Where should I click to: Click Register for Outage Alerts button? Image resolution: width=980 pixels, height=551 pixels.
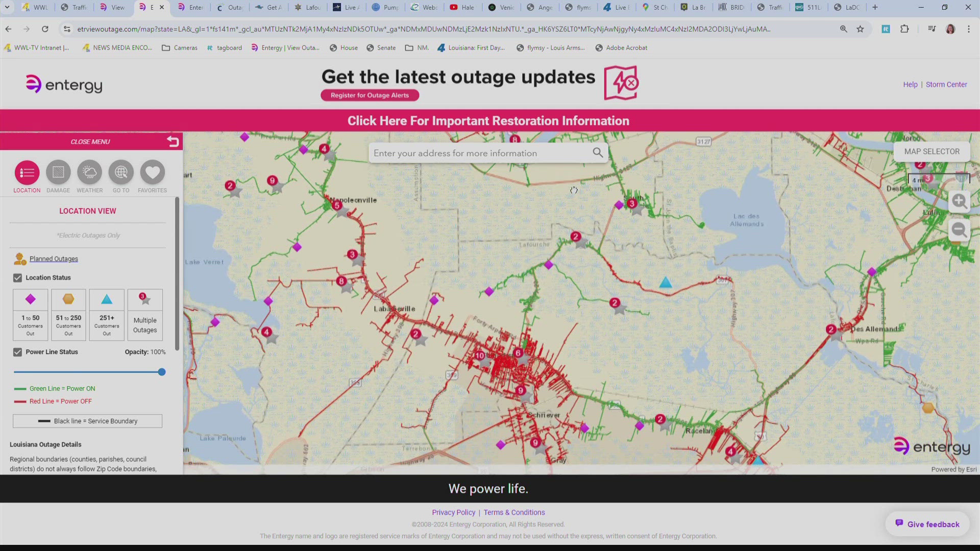pyautogui.click(x=370, y=95)
